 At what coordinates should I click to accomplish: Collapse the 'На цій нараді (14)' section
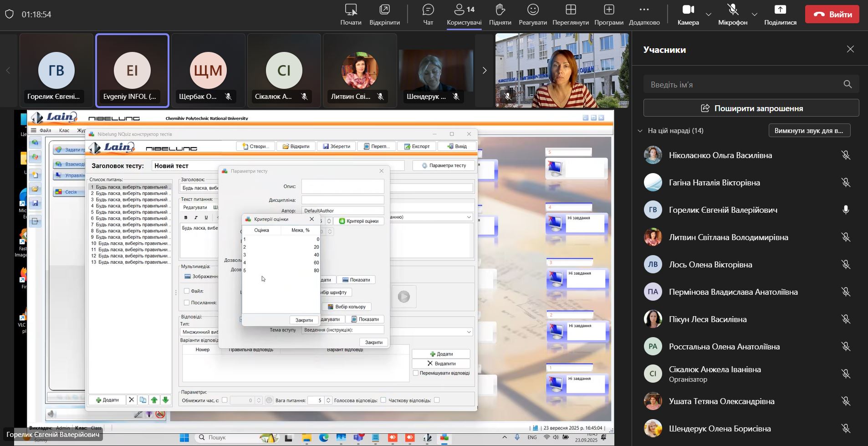click(x=640, y=131)
